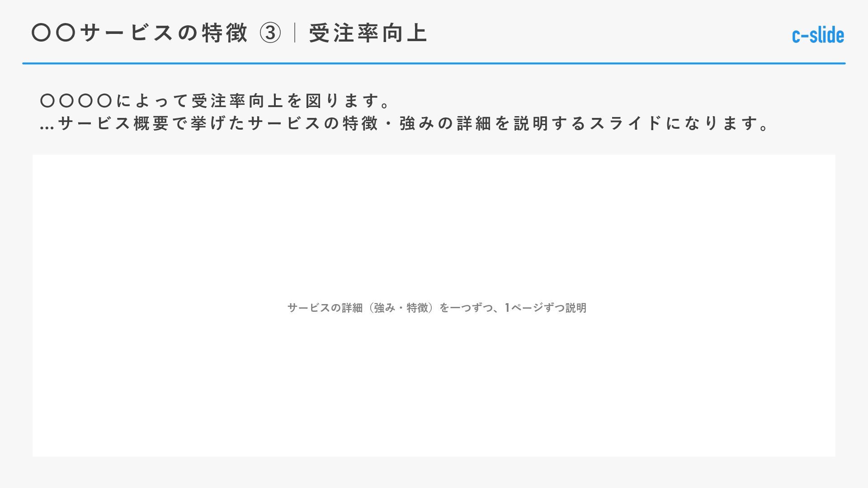Select the circled number ③ in title
This screenshot has width=868, height=488.
pyautogui.click(x=270, y=33)
